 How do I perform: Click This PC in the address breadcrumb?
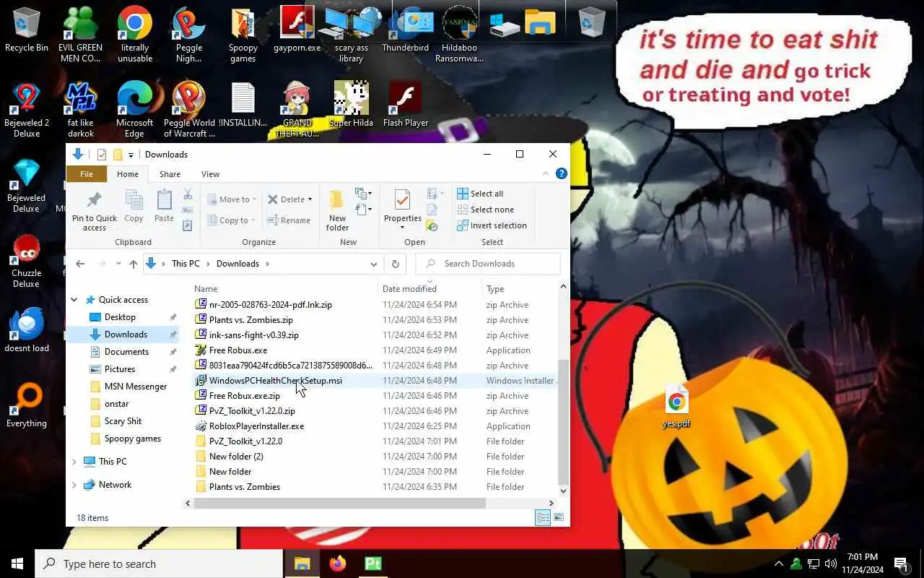coord(186,264)
